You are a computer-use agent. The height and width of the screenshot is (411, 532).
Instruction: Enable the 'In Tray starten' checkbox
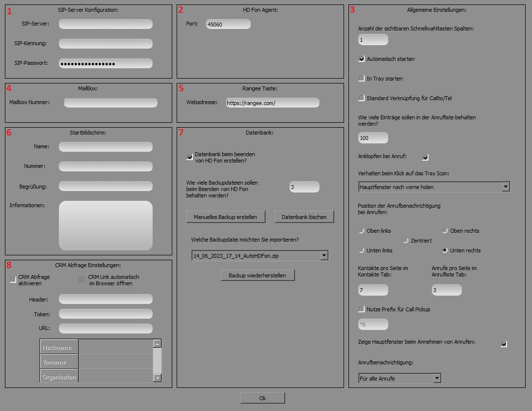click(x=362, y=79)
